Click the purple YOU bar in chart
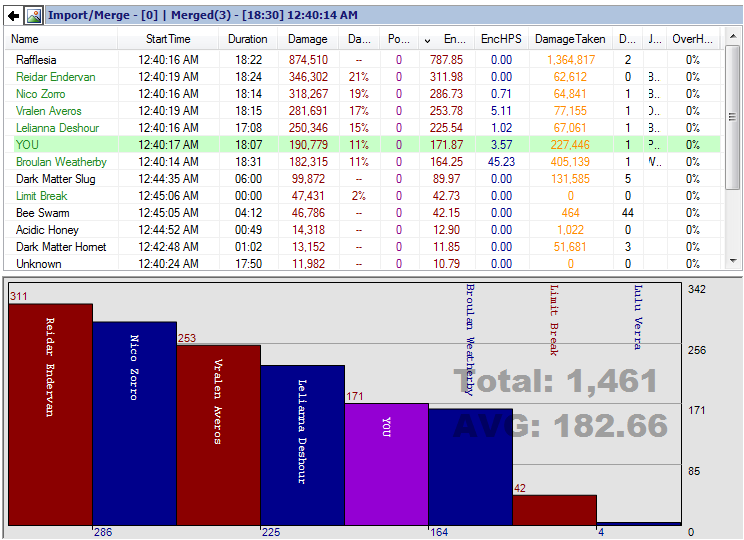The width and height of the screenshot is (744, 540). 387,465
